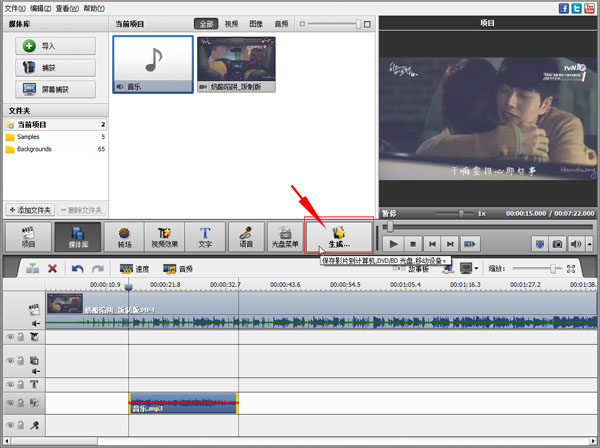Toggle eye visibility on the text track

(x=11, y=384)
